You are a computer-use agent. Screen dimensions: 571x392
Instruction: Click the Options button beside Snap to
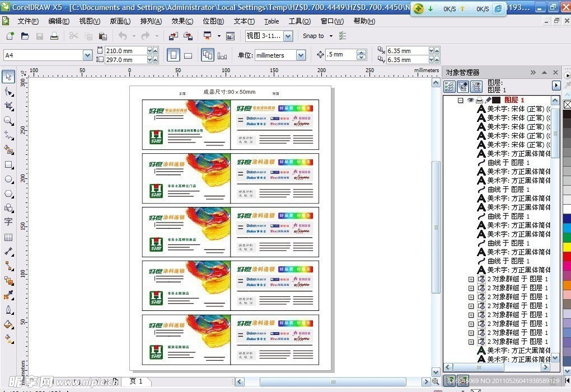(342, 36)
